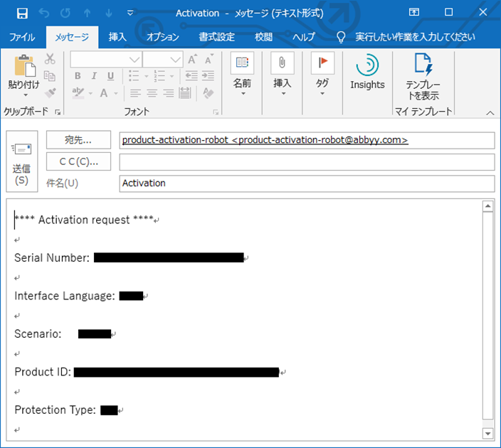Toggle Bold formatting
The width and height of the screenshot is (501, 448).
pyautogui.click(x=78, y=76)
